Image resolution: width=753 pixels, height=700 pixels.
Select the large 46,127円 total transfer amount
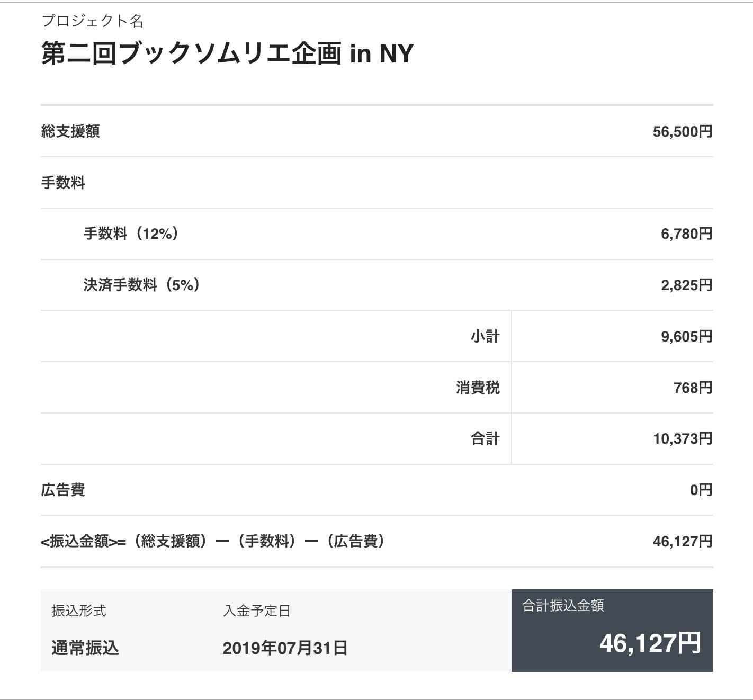(650, 643)
